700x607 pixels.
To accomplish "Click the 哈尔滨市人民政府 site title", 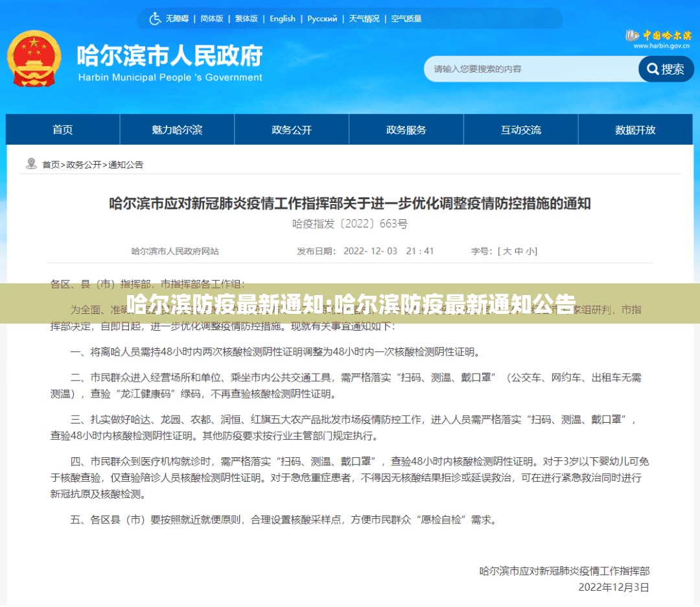I will pos(170,56).
